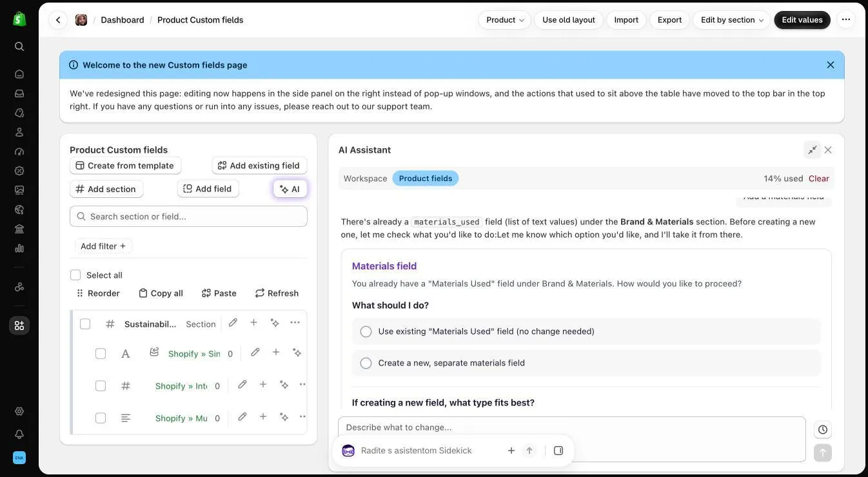Open Customers via the person sidebar icon
Screen dimensions: 868x477
click(19, 132)
